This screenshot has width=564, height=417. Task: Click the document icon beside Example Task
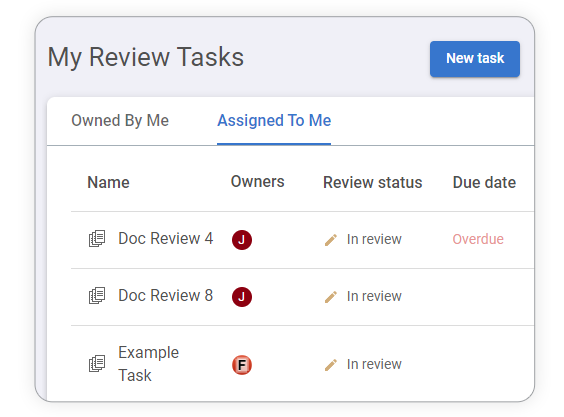click(x=97, y=363)
